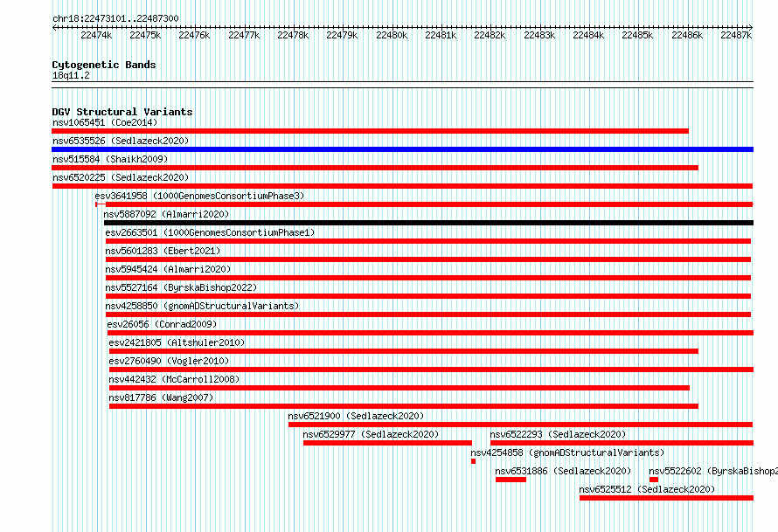The image size is (778, 532).
Task: Click the DGV Structural Variants track title
Action: point(122,112)
